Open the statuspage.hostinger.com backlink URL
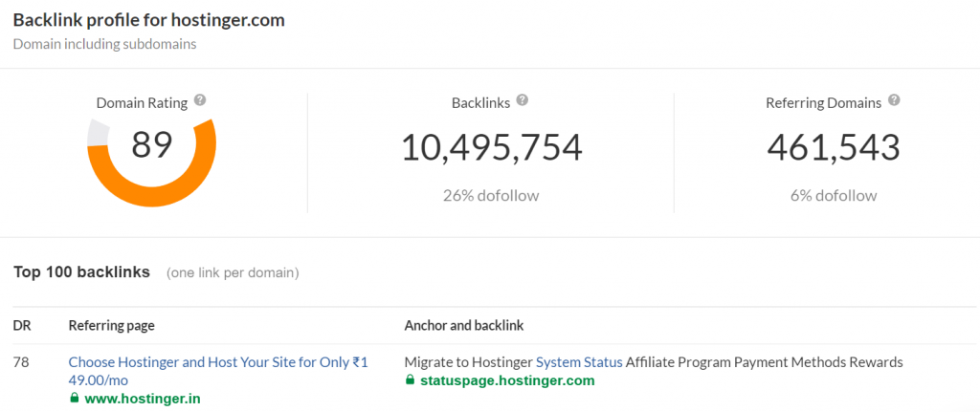This screenshot has height=412, width=980. 507,380
